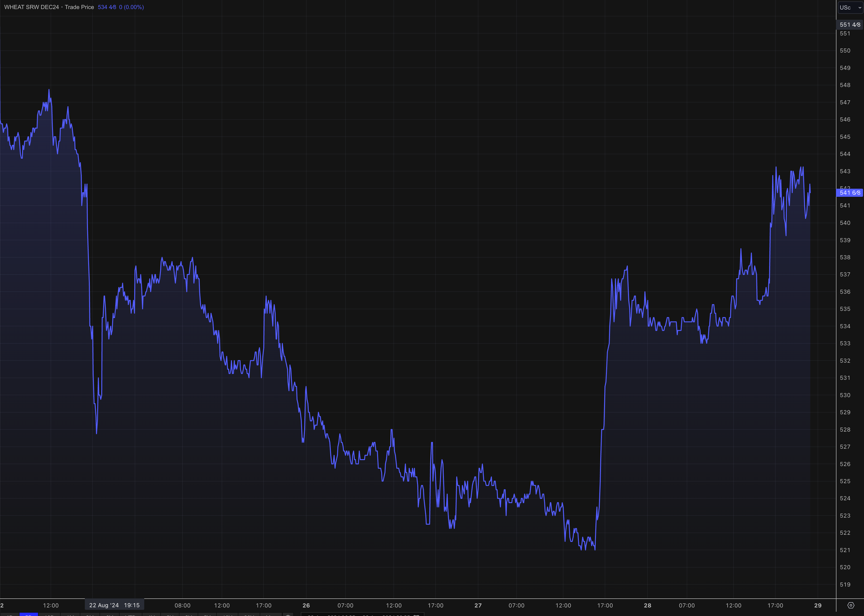Click the date label 26 on time axis
This screenshot has width=864, height=616.
(x=306, y=605)
